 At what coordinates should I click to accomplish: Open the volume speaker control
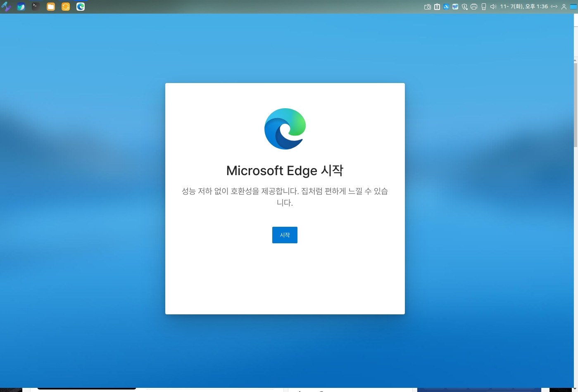[493, 7]
